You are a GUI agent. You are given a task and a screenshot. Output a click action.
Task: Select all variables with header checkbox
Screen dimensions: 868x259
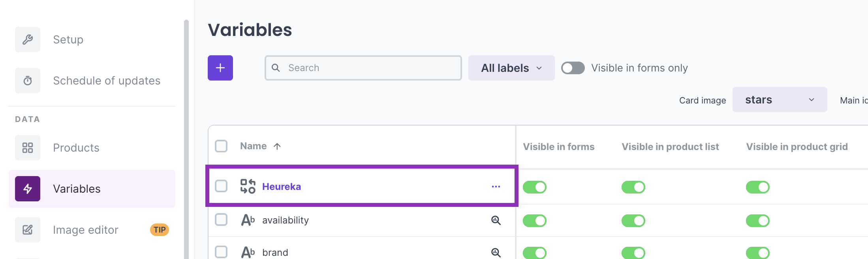pos(221,146)
